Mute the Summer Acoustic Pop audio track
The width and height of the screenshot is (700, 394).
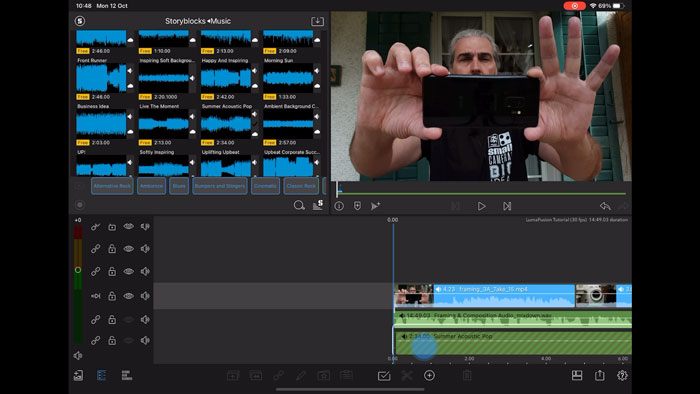(x=145, y=340)
